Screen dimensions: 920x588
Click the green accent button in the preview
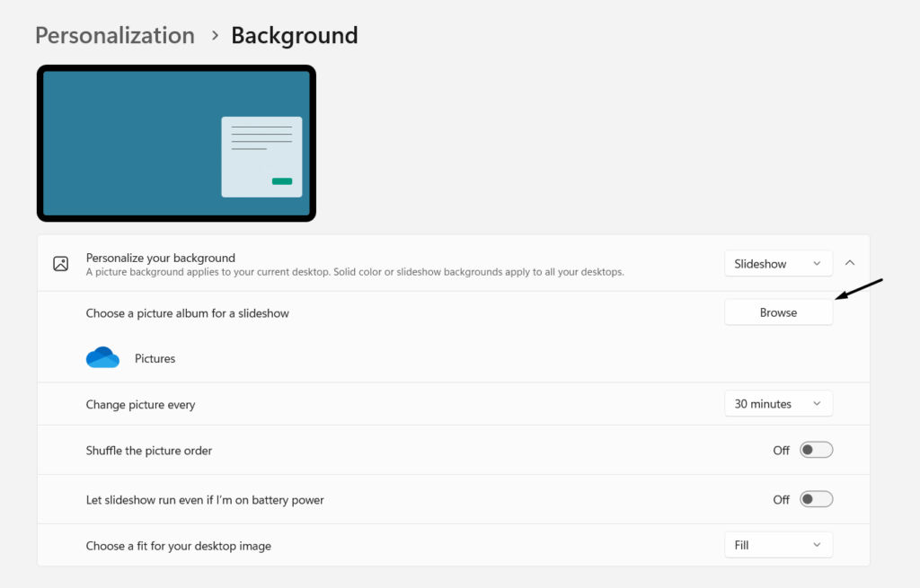pyautogui.click(x=282, y=181)
